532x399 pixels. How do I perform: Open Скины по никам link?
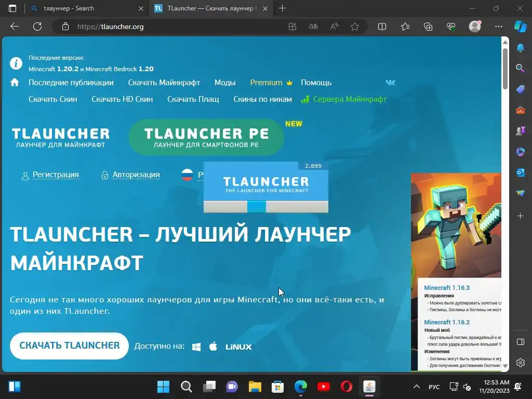tap(262, 99)
